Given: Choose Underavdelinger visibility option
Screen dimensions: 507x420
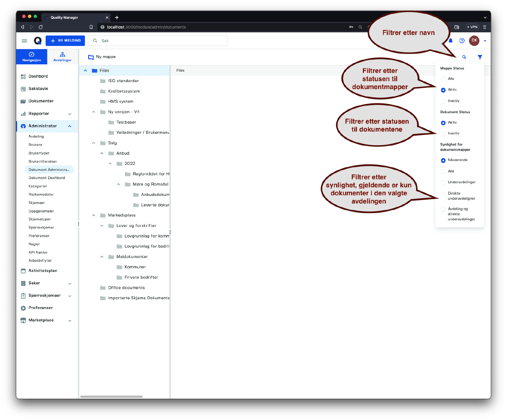Looking at the screenshot, I should click(x=443, y=182).
